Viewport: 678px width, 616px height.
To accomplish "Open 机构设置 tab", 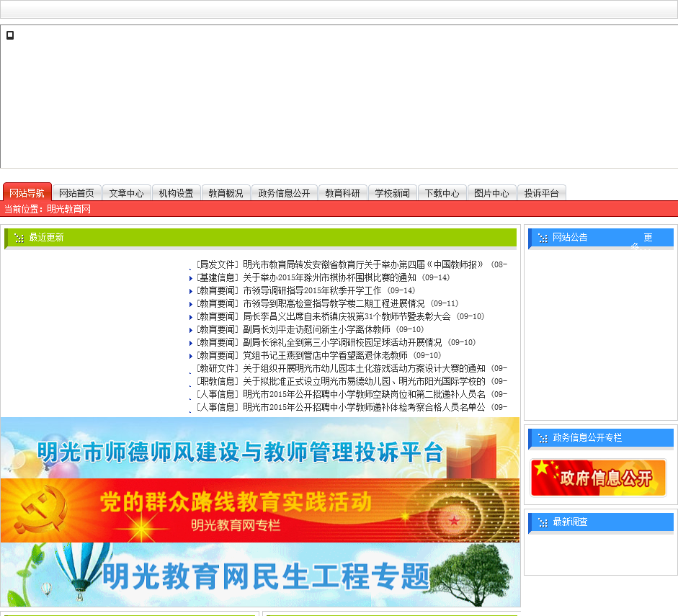I will [176, 193].
